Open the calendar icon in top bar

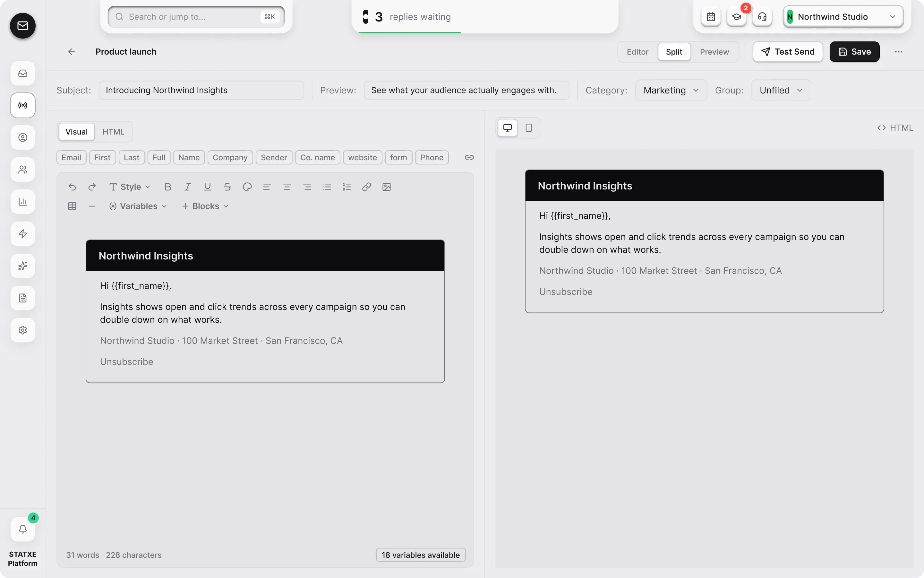click(x=711, y=17)
